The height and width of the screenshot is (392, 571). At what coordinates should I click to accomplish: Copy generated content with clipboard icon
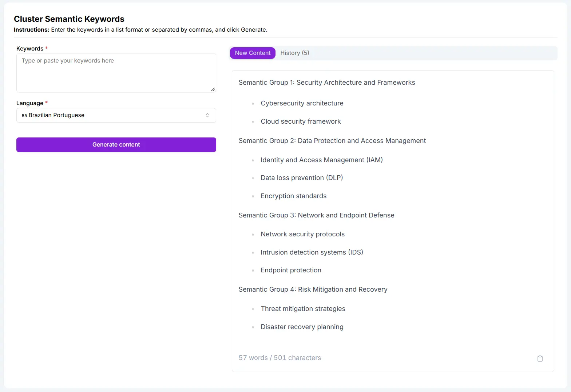540,359
